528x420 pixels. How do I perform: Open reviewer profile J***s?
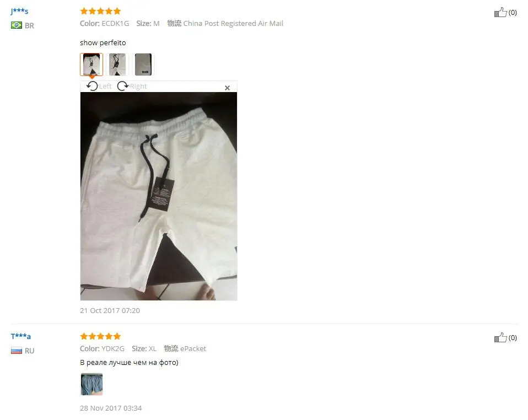tap(19, 11)
